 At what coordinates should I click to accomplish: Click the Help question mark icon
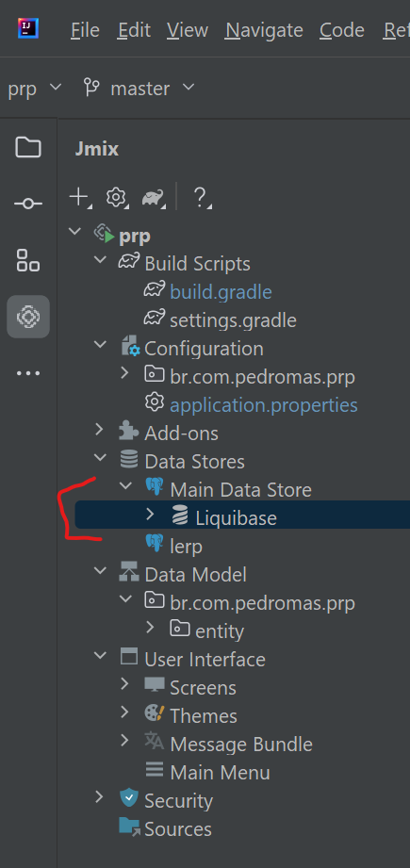[x=201, y=197]
